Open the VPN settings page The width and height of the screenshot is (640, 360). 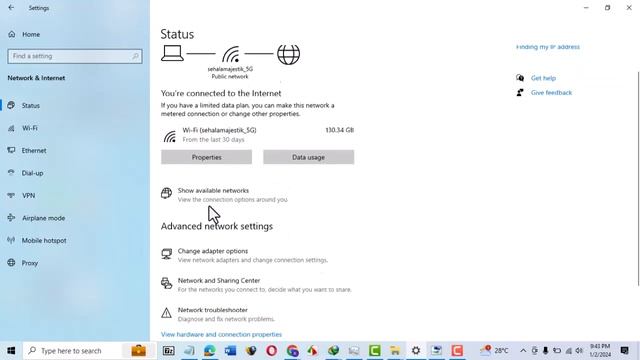coord(28,196)
